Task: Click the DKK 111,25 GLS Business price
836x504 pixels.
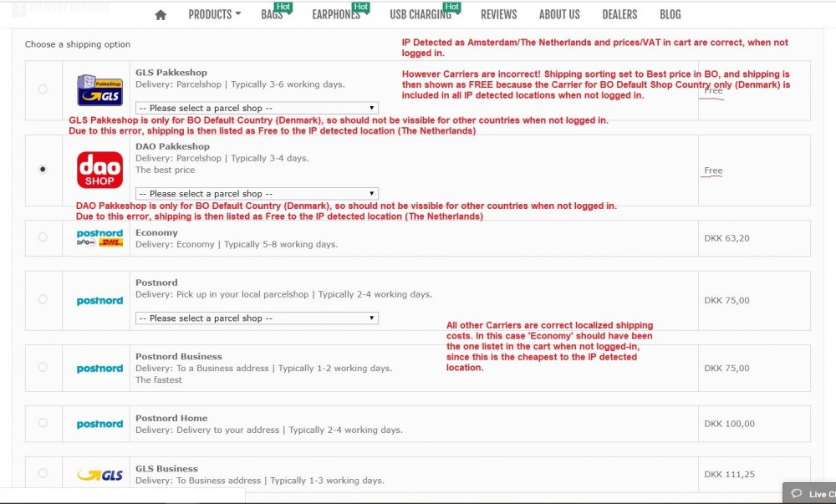Action: pyautogui.click(x=729, y=475)
